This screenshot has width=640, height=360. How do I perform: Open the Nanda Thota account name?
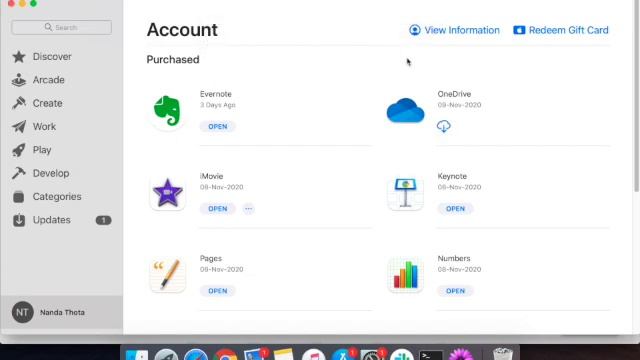62,313
